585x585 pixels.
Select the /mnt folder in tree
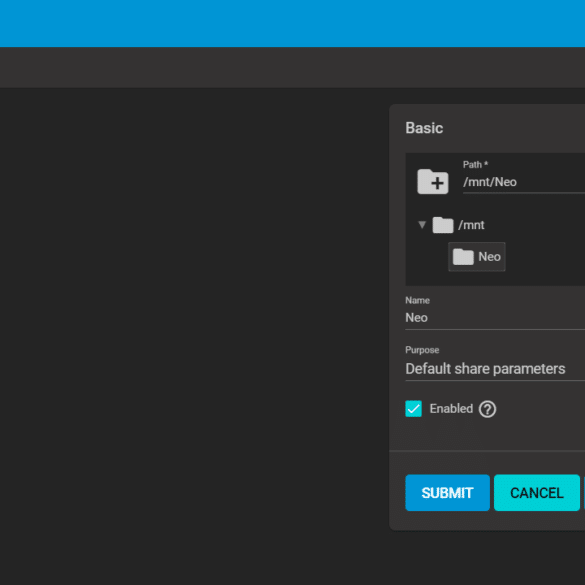[459, 225]
